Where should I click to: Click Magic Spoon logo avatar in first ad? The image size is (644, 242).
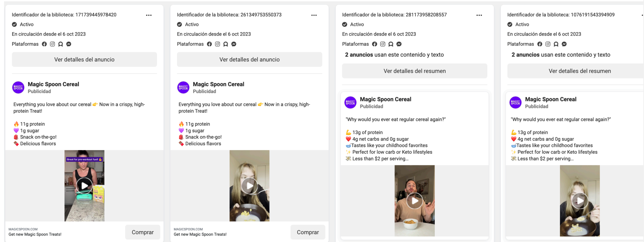[18, 88]
